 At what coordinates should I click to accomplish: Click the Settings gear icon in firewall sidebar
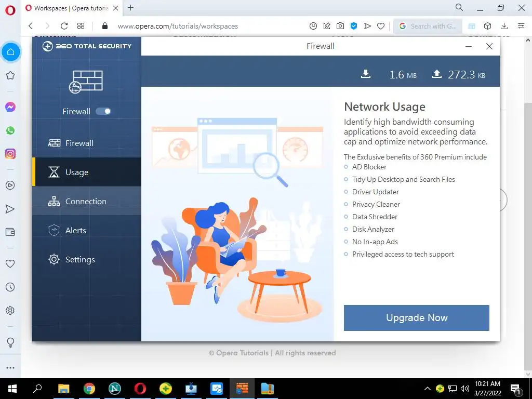click(54, 259)
